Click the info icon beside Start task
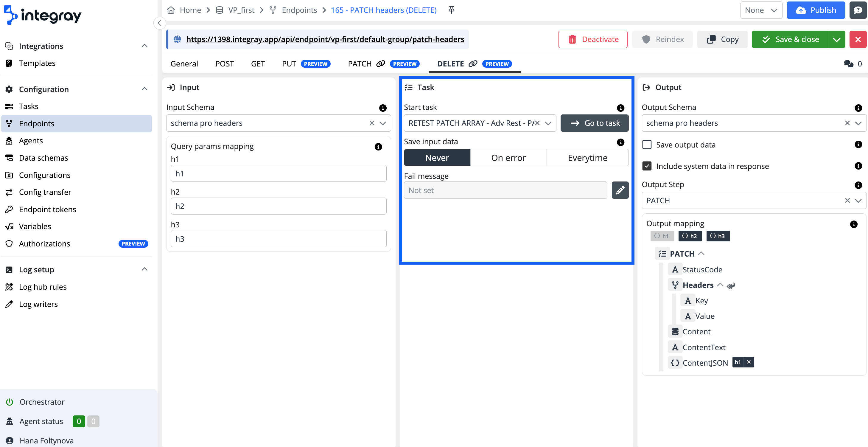This screenshot has height=447, width=868. (620, 108)
